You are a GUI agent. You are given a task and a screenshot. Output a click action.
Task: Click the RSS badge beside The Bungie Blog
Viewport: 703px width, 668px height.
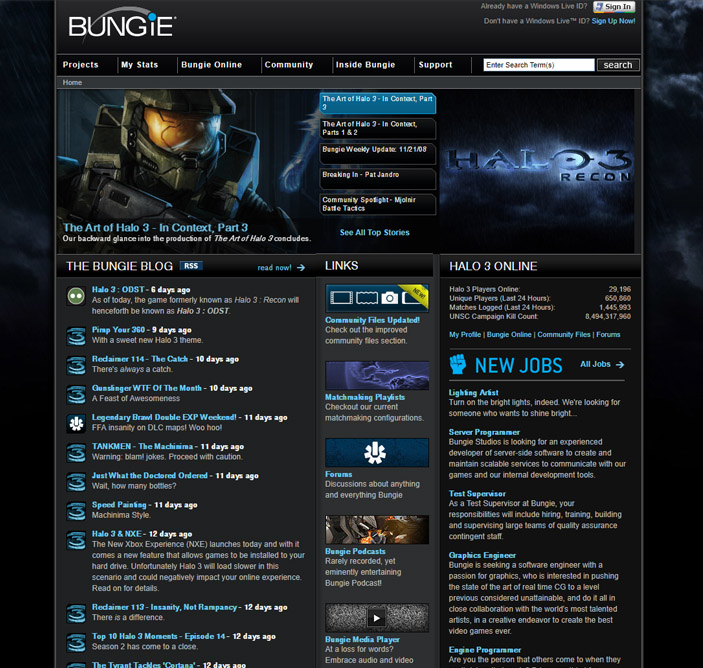[191, 266]
